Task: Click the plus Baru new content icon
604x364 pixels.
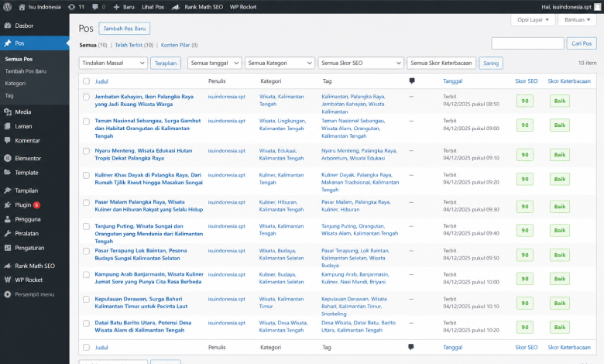Action: (116, 7)
